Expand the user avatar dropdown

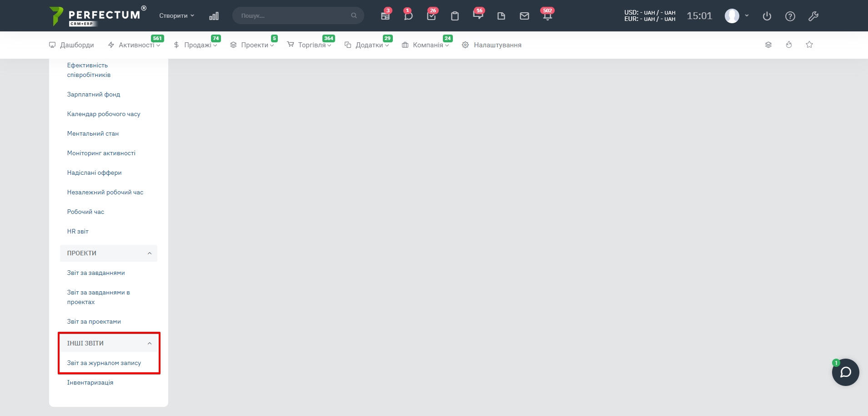(x=747, y=15)
